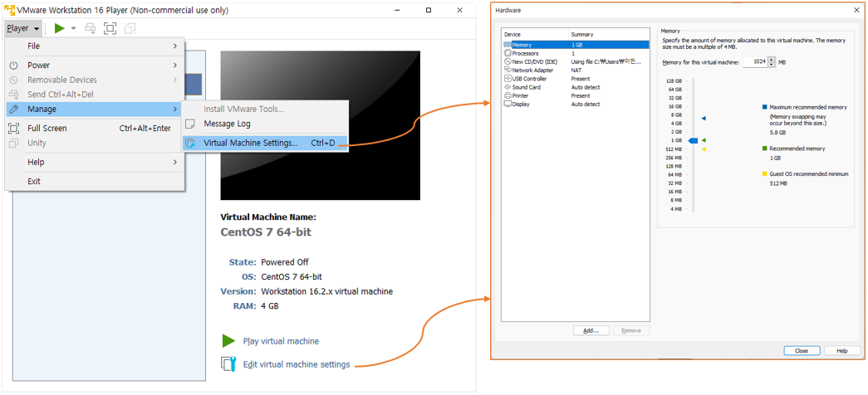Increase memory with the spinner up arrow
The width and height of the screenshot is (868, 395).
click(772, 60)
